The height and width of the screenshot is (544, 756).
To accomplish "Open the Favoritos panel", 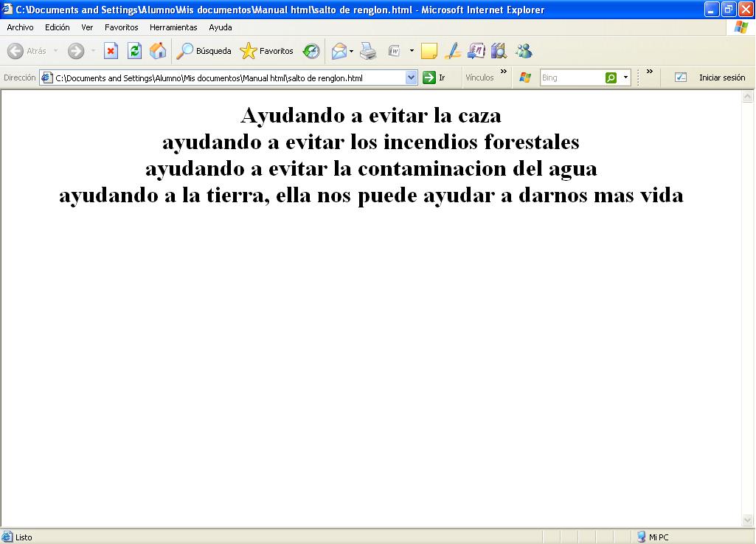I will pos(266,51).
